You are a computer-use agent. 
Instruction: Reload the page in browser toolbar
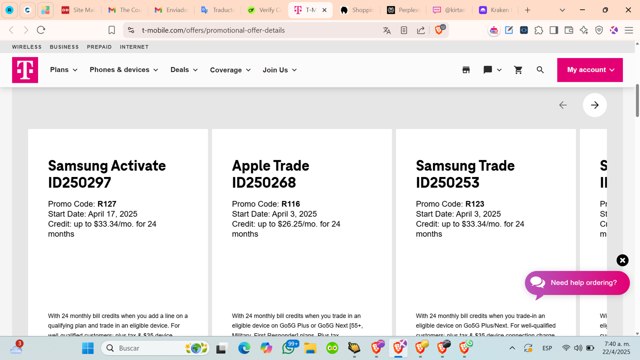[x=41, y=30]
